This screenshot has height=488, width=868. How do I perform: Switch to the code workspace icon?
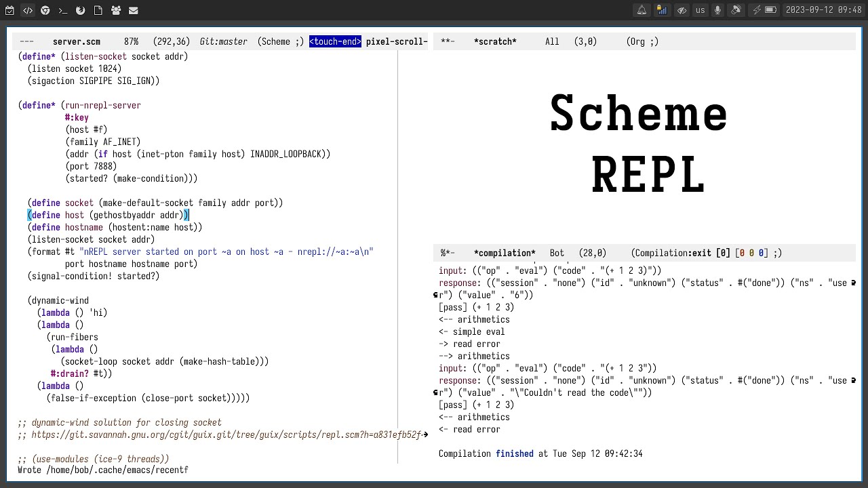click(x=27, y=10)
